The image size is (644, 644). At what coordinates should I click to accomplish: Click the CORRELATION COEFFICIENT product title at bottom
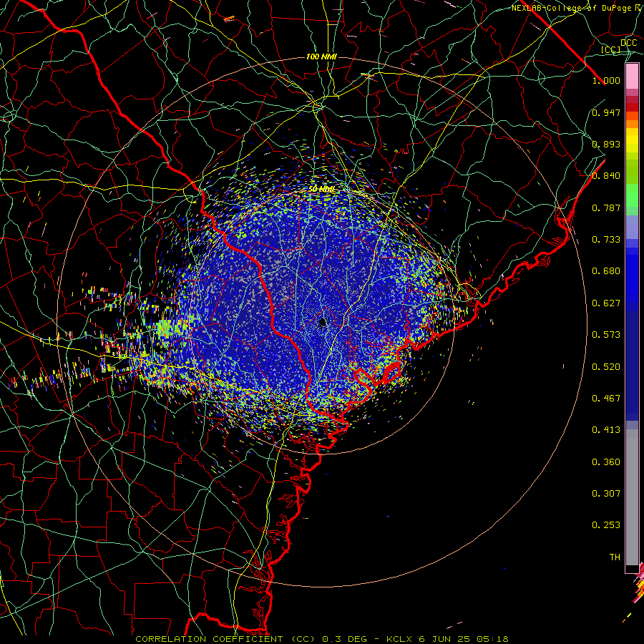coord(225,639)
